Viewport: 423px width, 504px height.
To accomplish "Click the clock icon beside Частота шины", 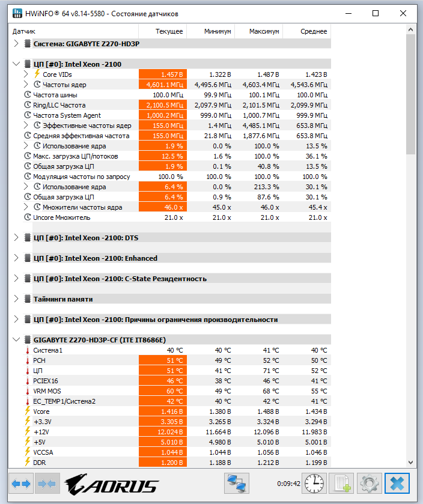I will (x=28, y=95).
